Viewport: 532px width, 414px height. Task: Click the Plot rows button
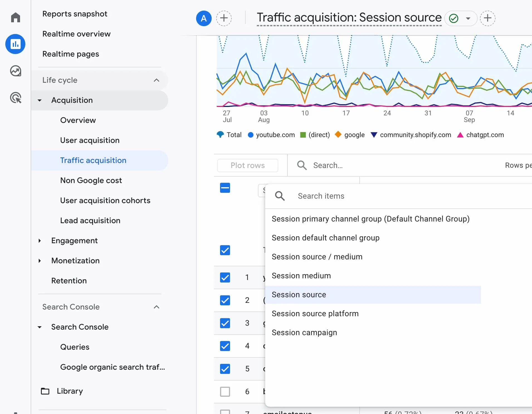click(x=248, y=165)
